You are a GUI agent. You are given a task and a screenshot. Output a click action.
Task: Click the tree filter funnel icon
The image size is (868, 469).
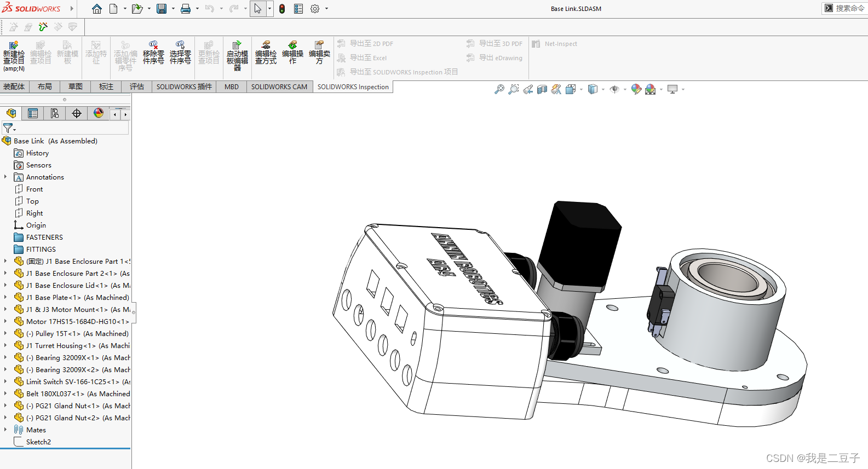pos(8,128)
